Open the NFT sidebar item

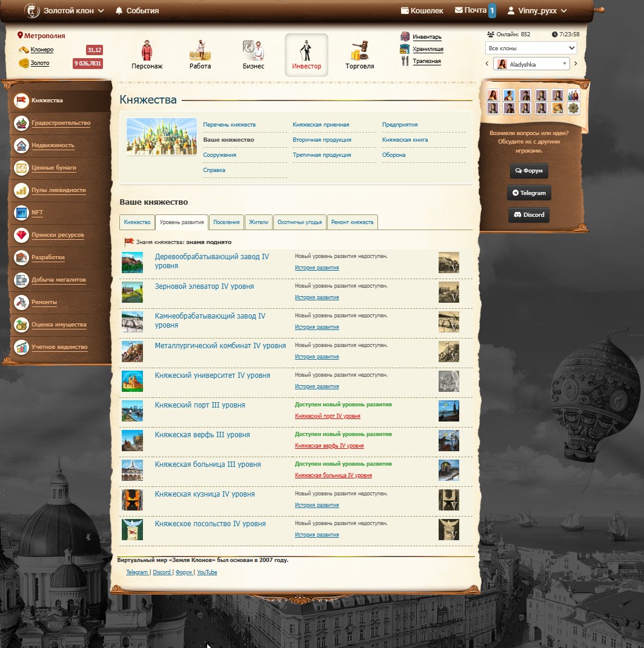point(38,213)
